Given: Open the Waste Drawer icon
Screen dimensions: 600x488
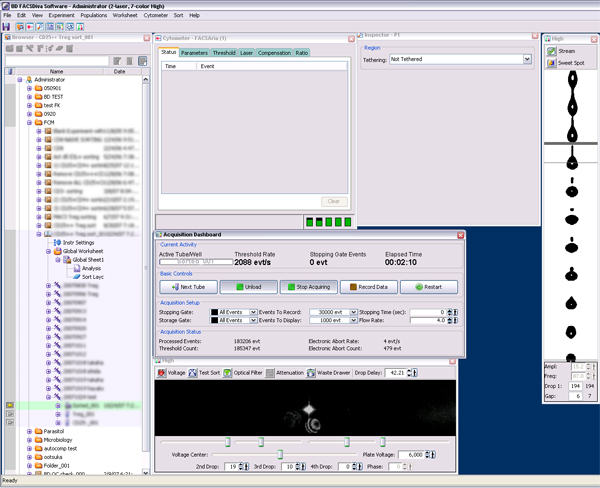Looking at the screenshot, I should 310,373.
